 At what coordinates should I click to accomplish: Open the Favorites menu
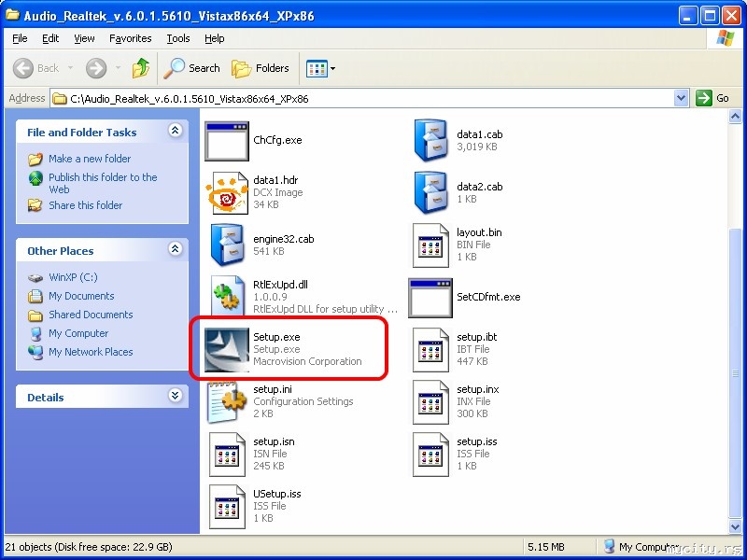[x=130, y=38]
